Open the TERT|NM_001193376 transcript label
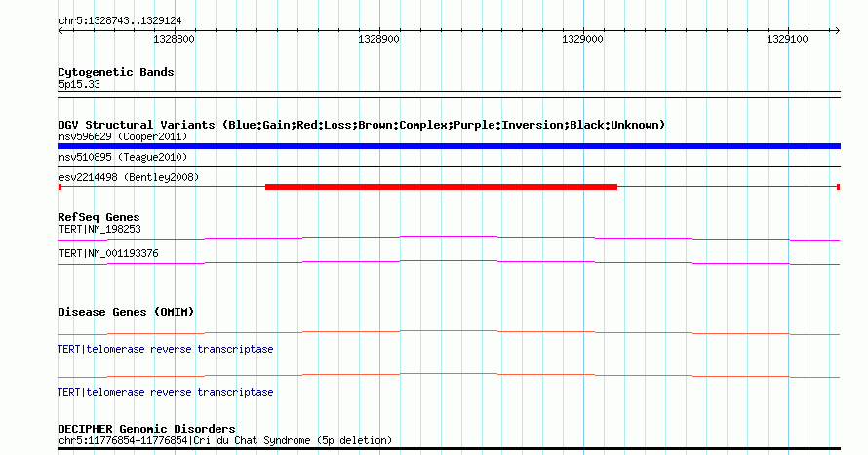This screenshot has width=868, height=455. [108, 253]
